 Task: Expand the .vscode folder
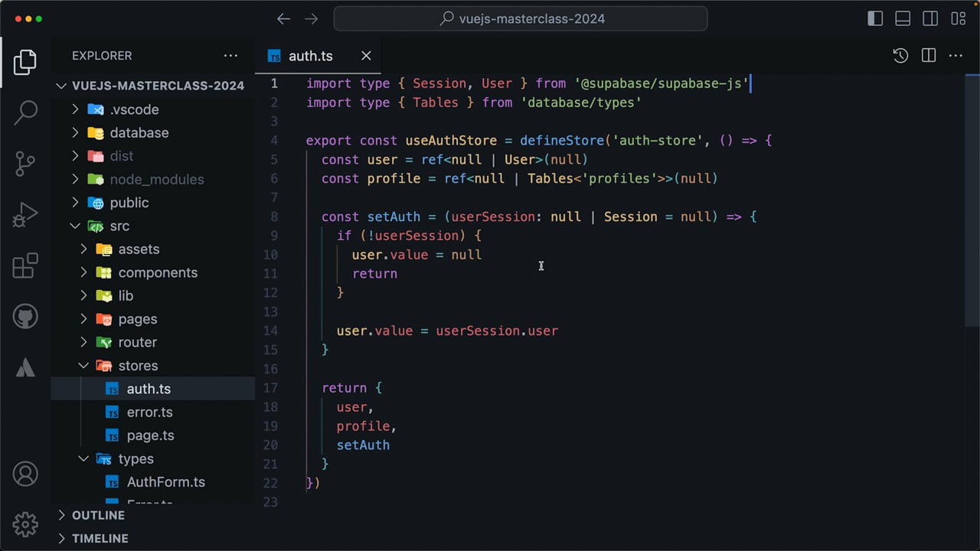(153, 109)
